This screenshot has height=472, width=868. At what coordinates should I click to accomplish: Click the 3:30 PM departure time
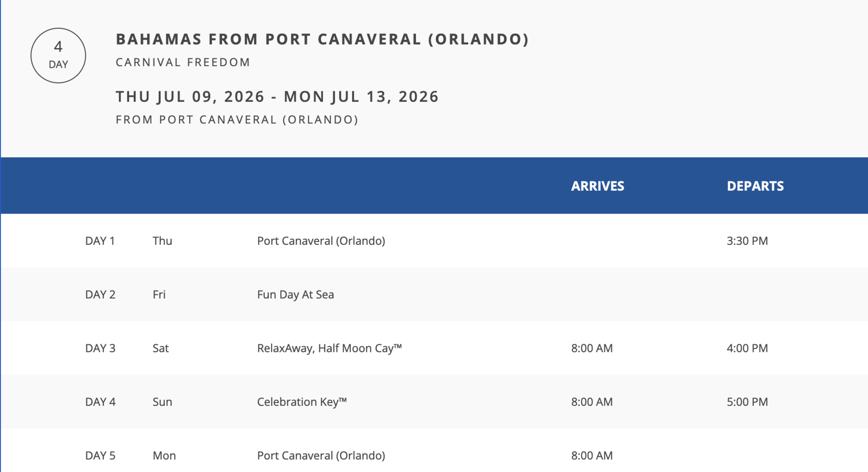[747, 241]
